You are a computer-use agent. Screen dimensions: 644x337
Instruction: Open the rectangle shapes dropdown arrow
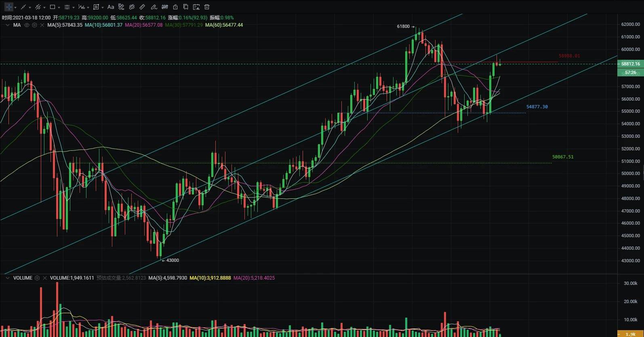(59, 7)
